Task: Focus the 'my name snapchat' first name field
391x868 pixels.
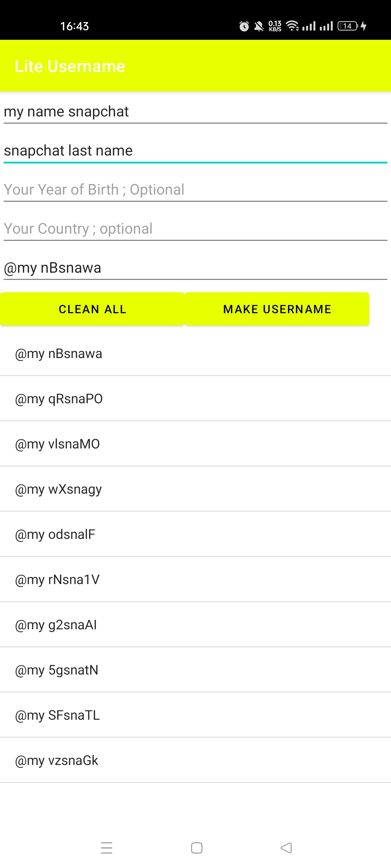Action: click(x=195, y=112)
